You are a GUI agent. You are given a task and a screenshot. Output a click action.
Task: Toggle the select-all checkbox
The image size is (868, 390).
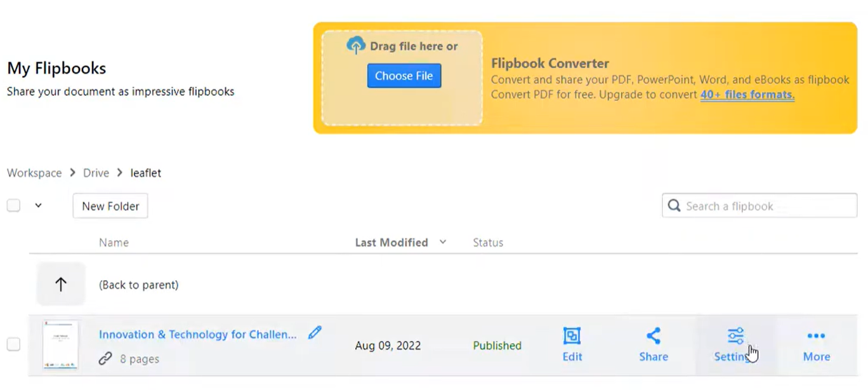(x=13, y=206)
